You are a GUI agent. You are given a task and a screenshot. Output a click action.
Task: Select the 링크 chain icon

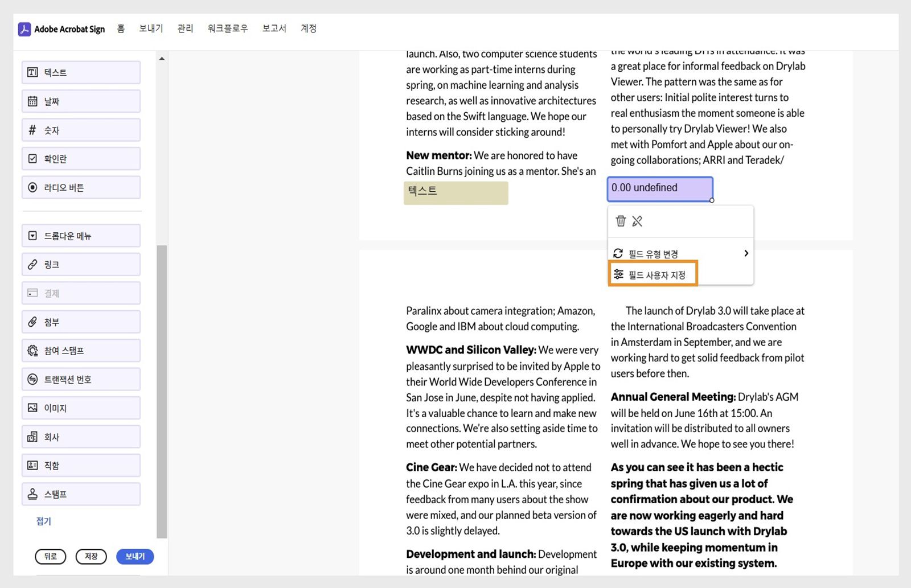click(x=32, y=265)
